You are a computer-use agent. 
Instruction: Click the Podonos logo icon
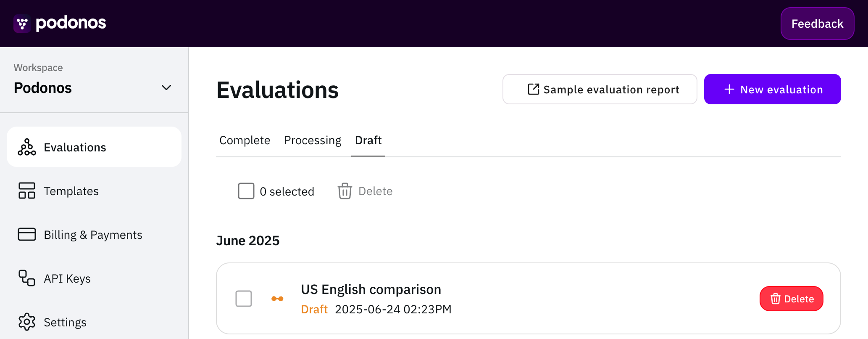pyautogui.click(x=22, y=24)
